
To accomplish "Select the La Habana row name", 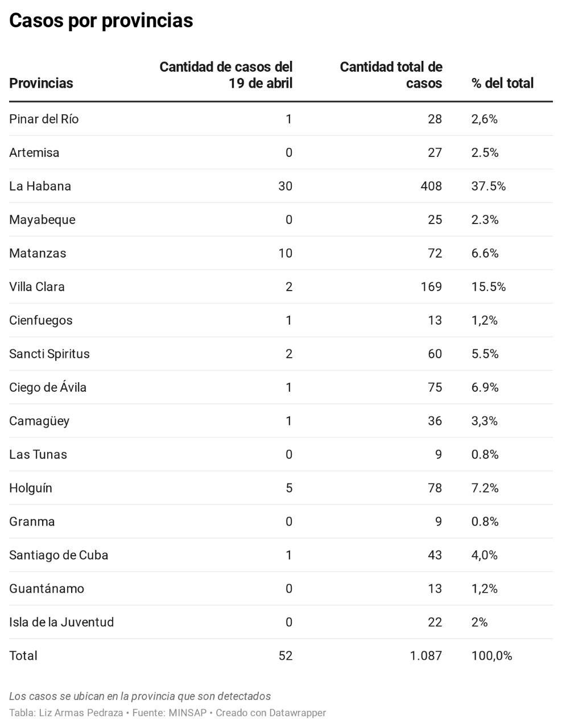I will pyautogui.click(x=40, y=186).
